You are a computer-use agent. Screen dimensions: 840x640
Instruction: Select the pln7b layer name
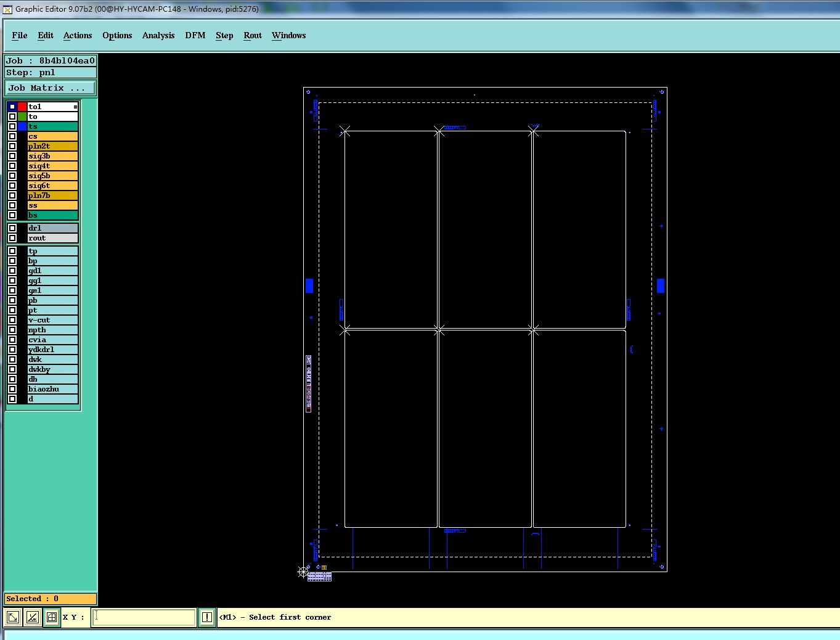(x=53, y=195)
